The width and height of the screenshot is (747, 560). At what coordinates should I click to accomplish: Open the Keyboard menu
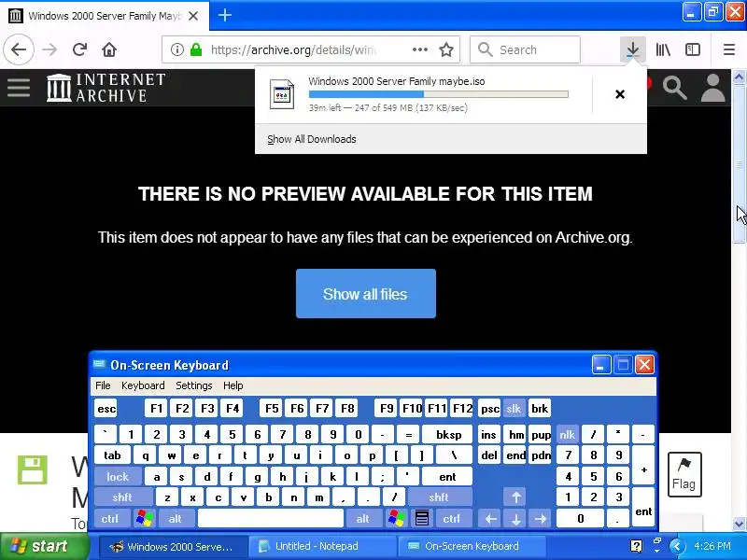[143, 385]
